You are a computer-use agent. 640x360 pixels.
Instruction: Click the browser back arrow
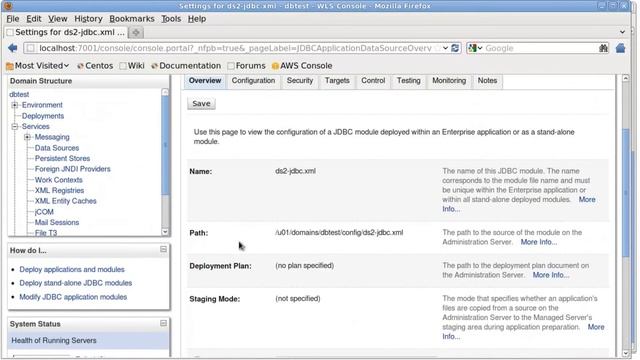(x=13, y=48)
